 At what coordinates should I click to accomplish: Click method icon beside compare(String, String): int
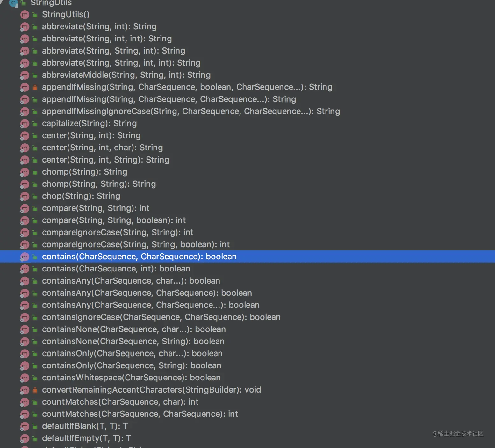25,208
